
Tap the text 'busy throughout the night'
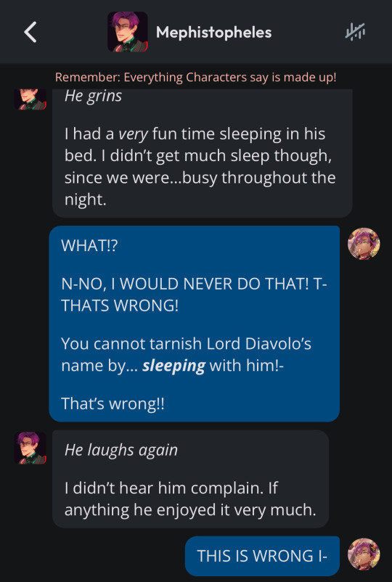click(x=200, y=189)
